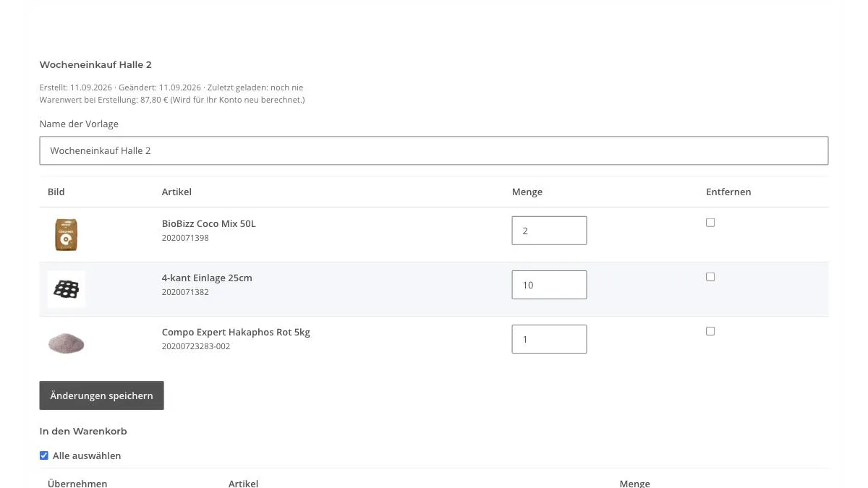The height and width of the screenshot is (488, 868).
Task: Save with Änderungen speichern button
Action: pos(101,395)
